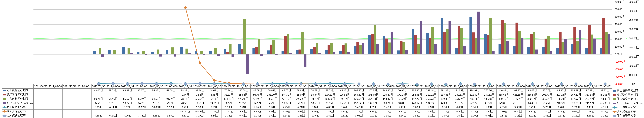Click the 棚卸資産回転期間 label in right legend
This screenshot has height=118, width=644.
point(628,95)
